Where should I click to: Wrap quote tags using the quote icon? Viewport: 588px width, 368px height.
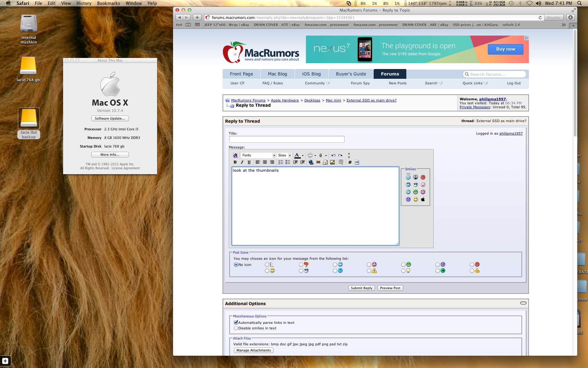(x=341, y=162)
